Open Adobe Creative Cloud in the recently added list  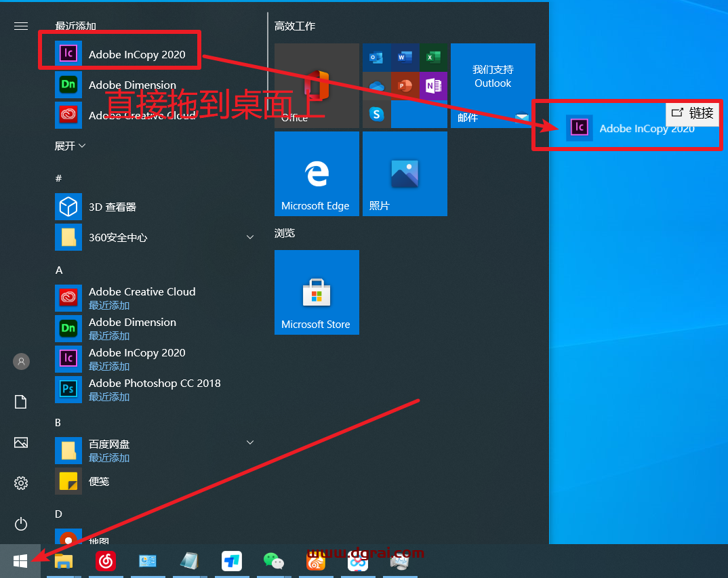[156, 115]
